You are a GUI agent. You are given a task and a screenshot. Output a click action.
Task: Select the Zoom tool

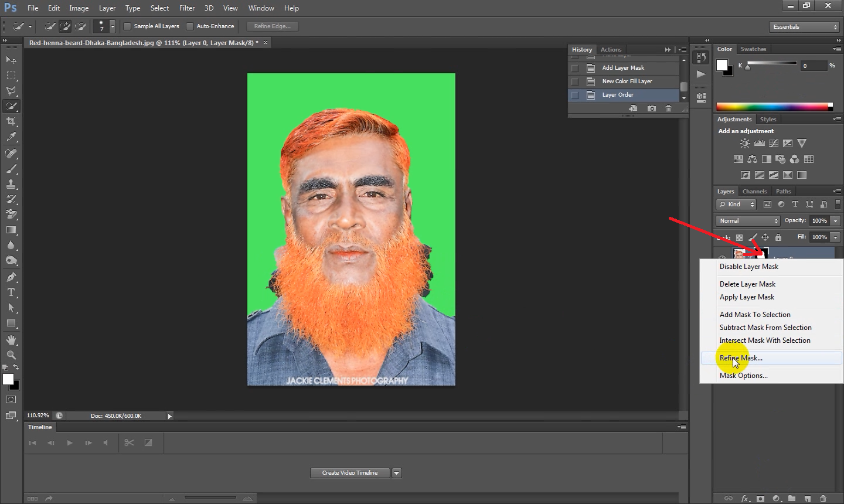[11, 355]
